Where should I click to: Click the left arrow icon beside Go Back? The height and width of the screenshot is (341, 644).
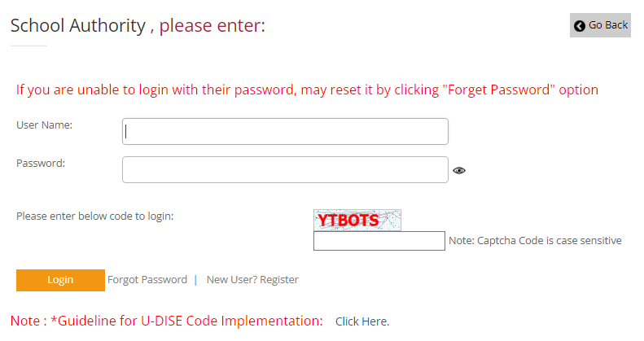coord(580,26)
